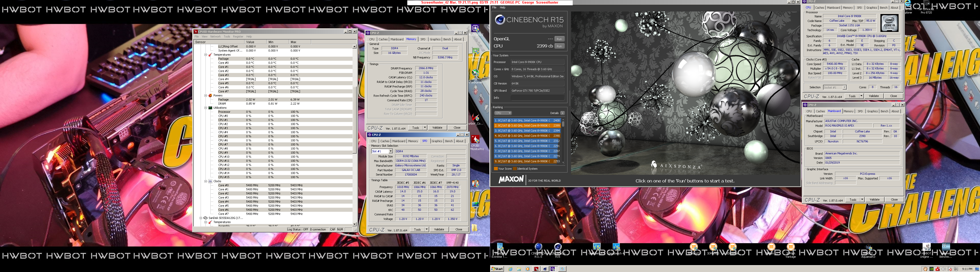Launch CINEBENCH R11.5 desktop shortcut

538,251
